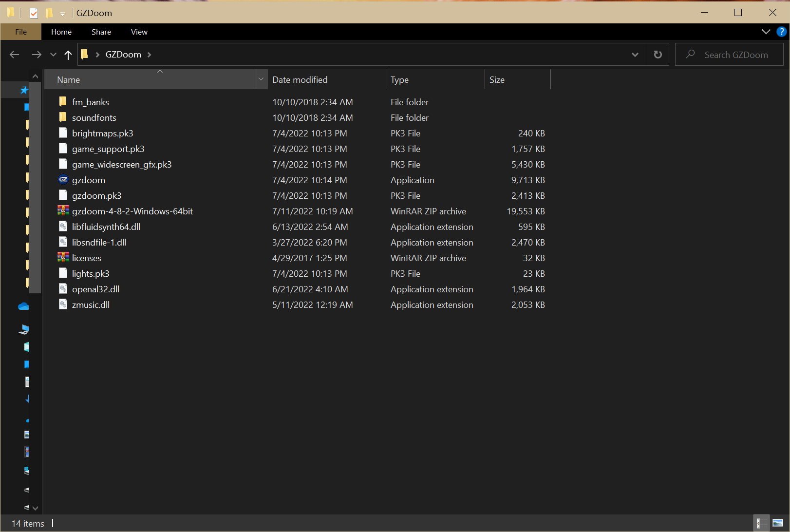Open the Customize Quick Access Toolbar dropdown
The image size is (790, 532).
[x=62, y=14]
